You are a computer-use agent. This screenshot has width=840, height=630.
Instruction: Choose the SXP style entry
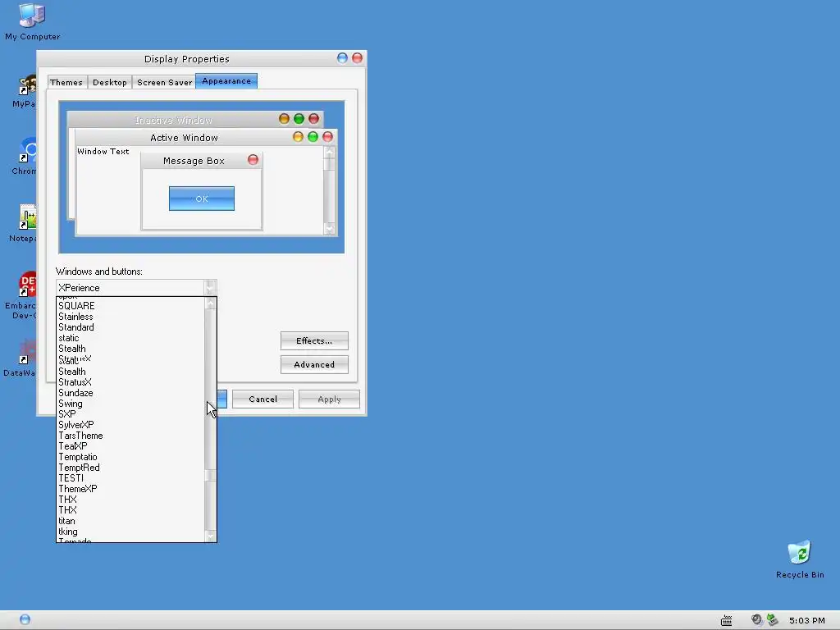tap(130, 414)
